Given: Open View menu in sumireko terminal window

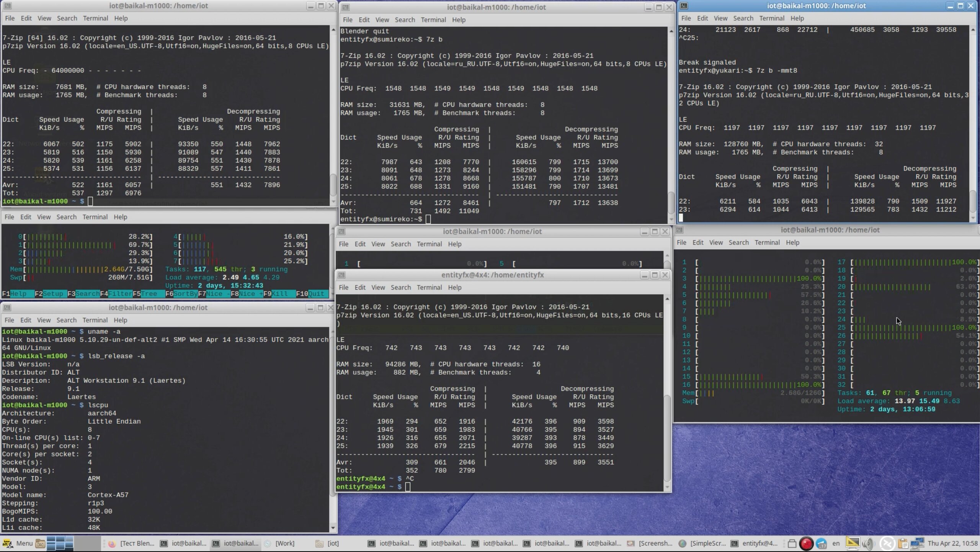Looking at the screenshot, I should pos(382,20).
